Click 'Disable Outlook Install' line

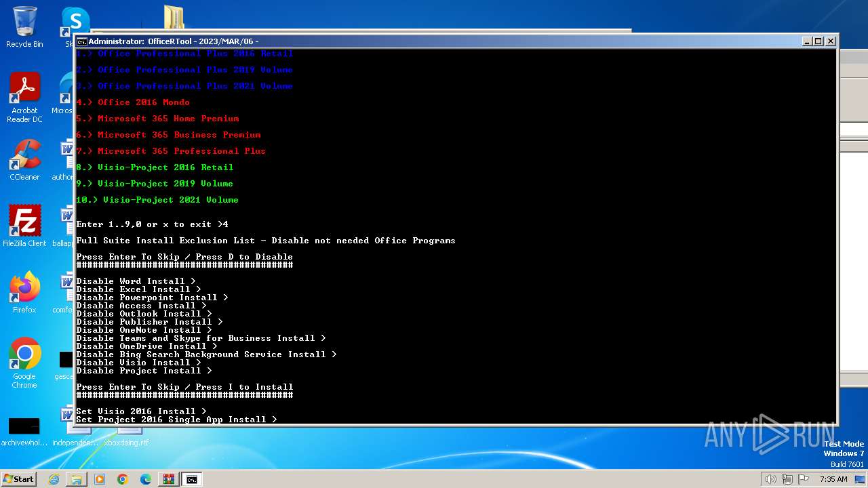click(144, 314)
